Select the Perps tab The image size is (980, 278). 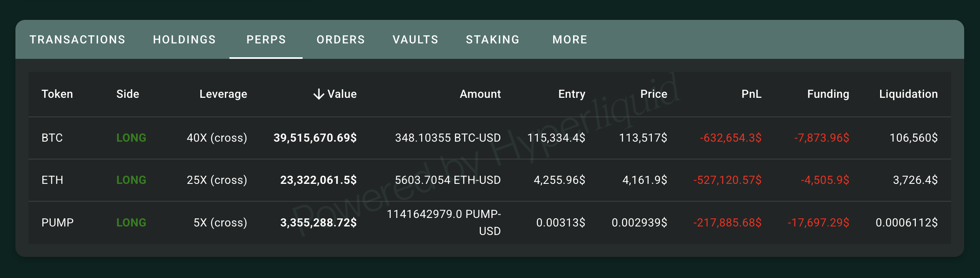tap(266, 39)
